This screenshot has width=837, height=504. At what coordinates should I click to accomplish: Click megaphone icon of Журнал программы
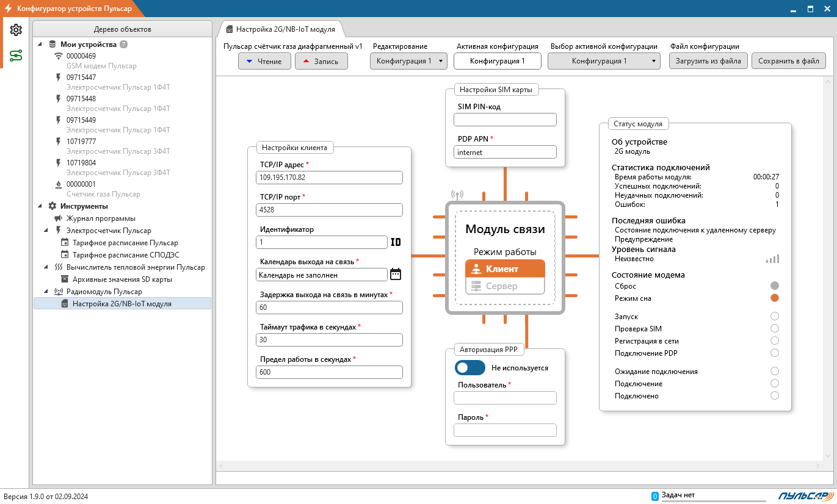pos(59,218)
